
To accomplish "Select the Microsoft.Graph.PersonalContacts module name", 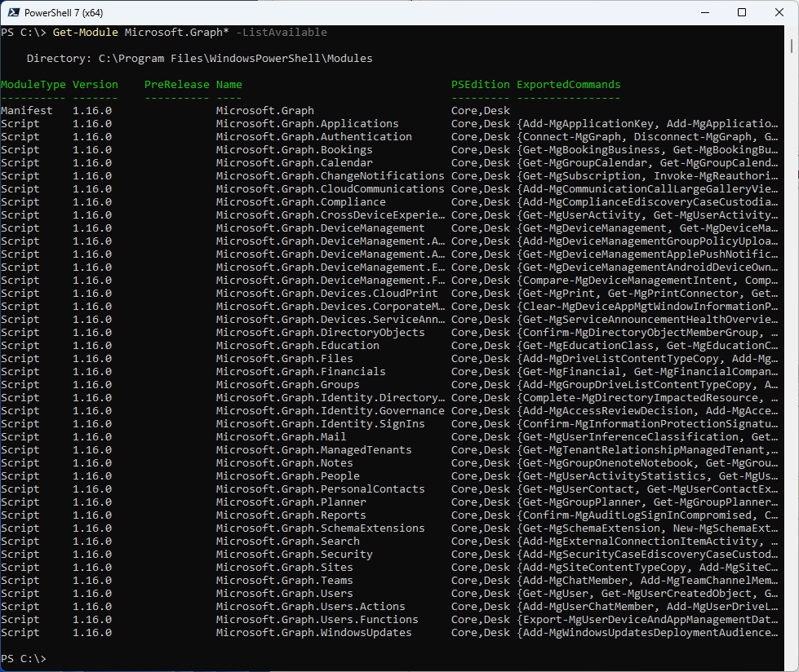I will coord(320,490).
